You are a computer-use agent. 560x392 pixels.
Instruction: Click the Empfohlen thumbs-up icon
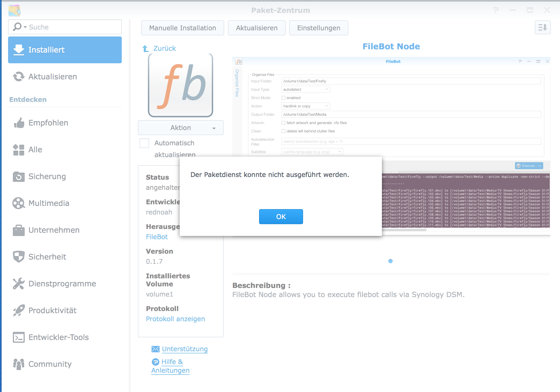pos(19,123)
